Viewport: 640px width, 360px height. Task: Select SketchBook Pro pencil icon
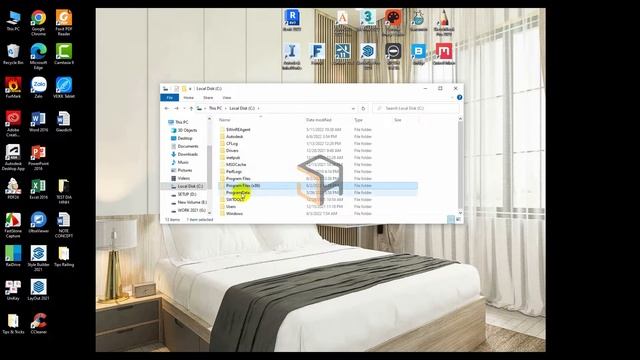click(444, 22)
